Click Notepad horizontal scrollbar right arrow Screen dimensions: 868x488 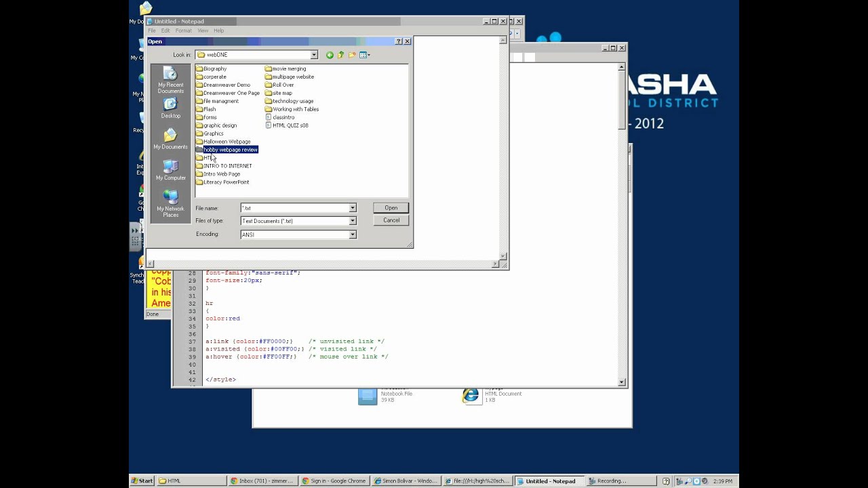pos(495,264)
